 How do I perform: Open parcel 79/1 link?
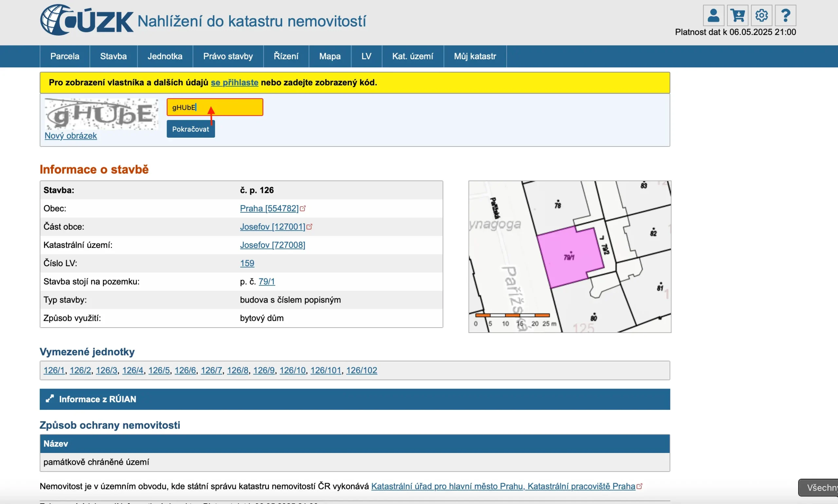tap(266, 282)
